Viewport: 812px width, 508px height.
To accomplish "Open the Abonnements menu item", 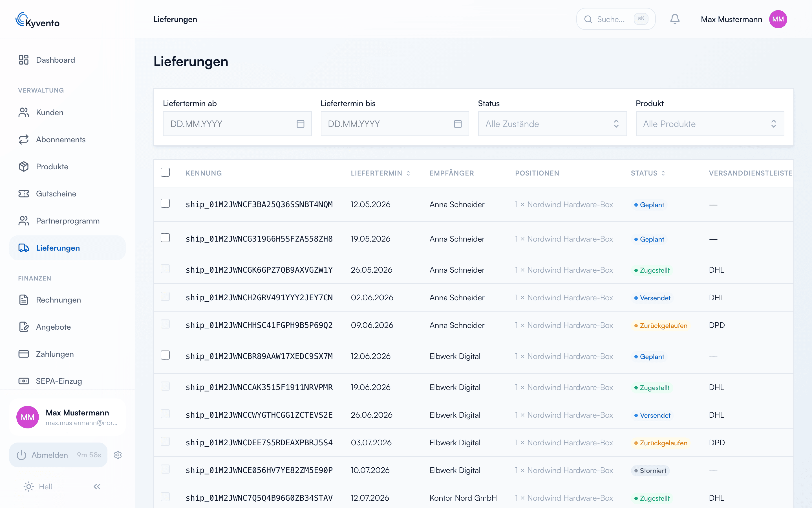I will pos(67,139).
